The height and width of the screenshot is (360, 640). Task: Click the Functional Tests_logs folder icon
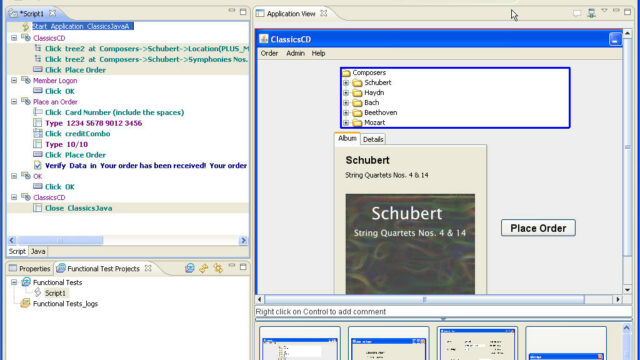(x=26, y=303)
